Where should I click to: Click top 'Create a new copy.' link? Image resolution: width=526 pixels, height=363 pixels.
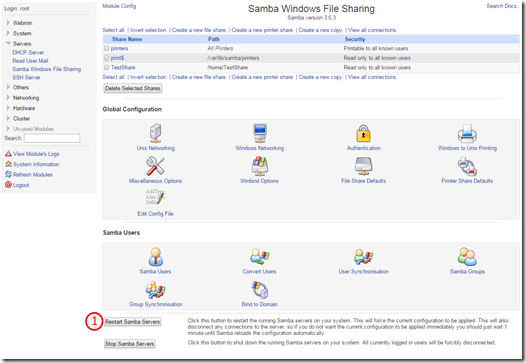click(320, 30)
